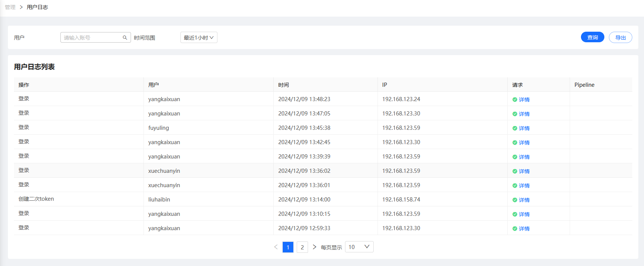Click the 导出 export button
This screenshot has height=266, width=644.
[621, 37]
